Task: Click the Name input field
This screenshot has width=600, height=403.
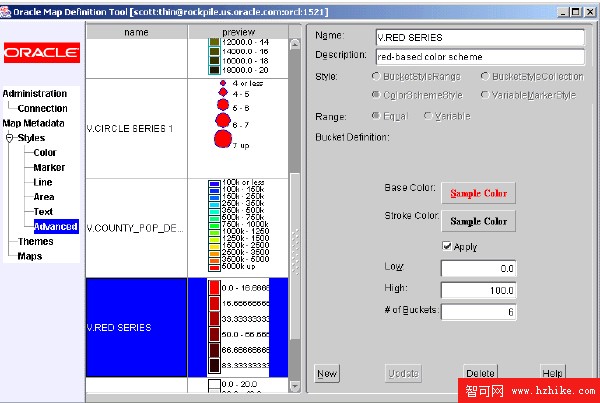Action: click(x=480, y=38)
